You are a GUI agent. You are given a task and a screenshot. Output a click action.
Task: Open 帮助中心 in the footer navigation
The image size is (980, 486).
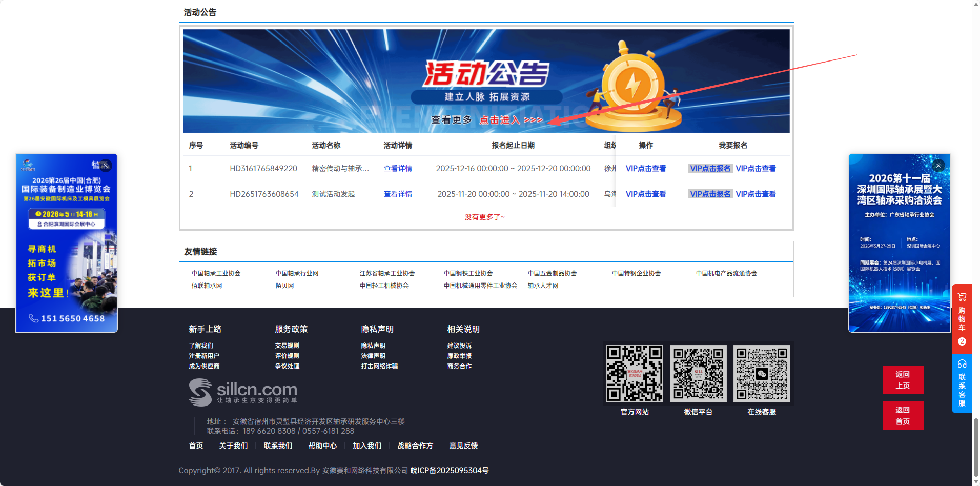(322, 446)
